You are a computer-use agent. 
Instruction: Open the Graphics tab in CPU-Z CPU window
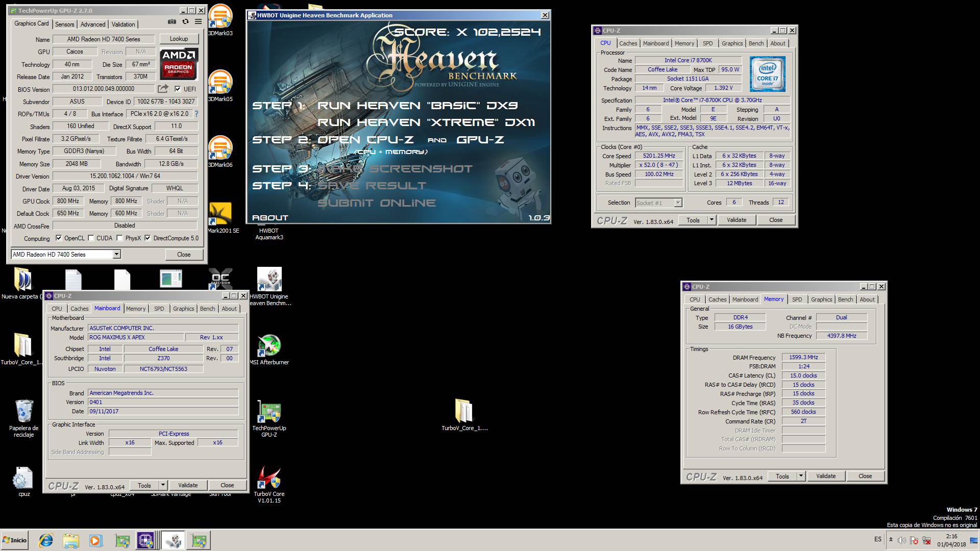click(x=732, y=43)
